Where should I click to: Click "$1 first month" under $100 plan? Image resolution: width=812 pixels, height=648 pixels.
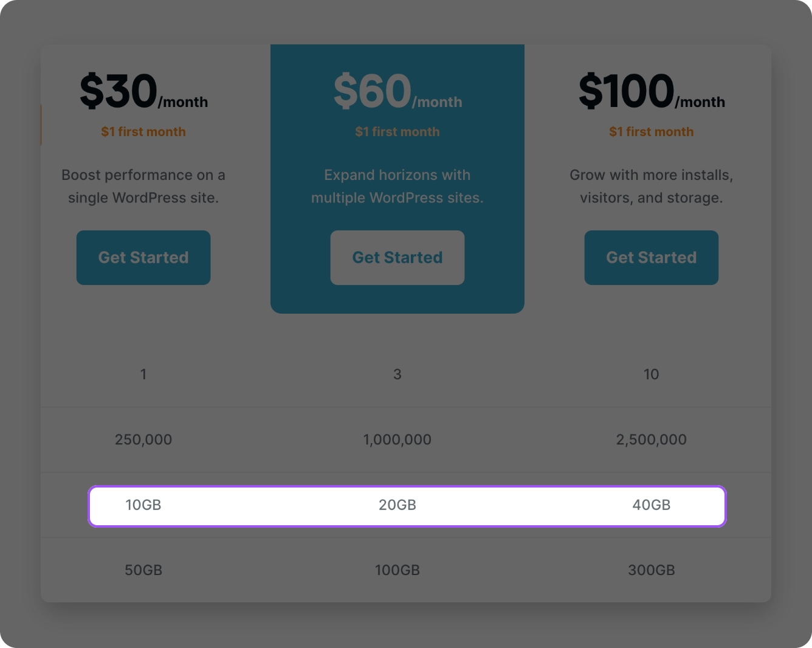click(x=652, y=132)
